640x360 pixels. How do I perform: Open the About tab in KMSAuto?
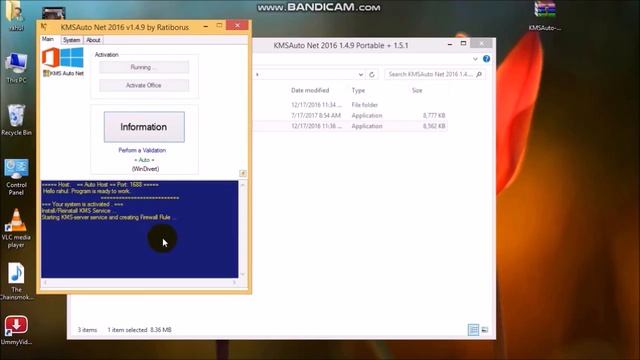93,40
